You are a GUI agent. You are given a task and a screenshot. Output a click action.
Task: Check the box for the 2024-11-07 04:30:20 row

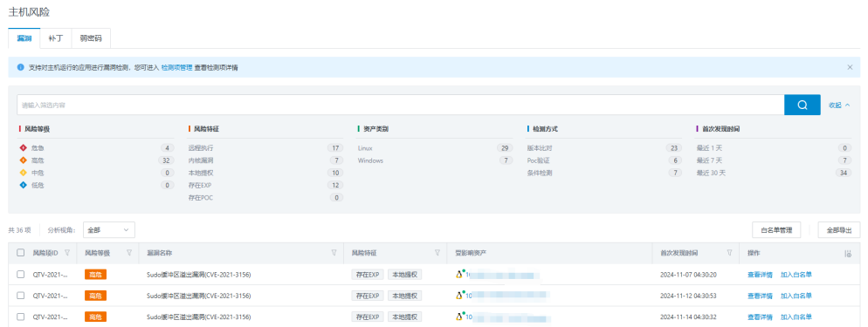[x=20, y=275]
